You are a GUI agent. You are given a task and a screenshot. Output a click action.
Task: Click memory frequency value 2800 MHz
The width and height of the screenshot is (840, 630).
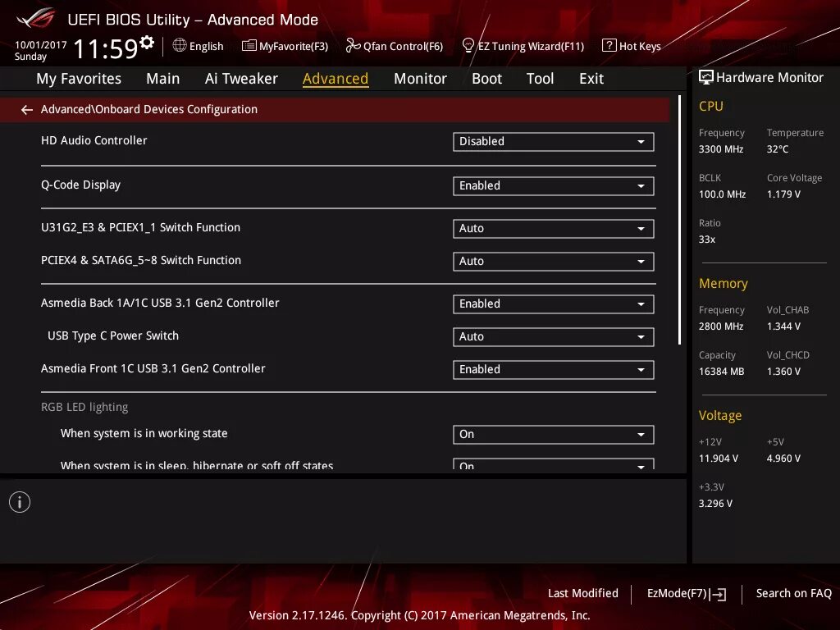720,326
